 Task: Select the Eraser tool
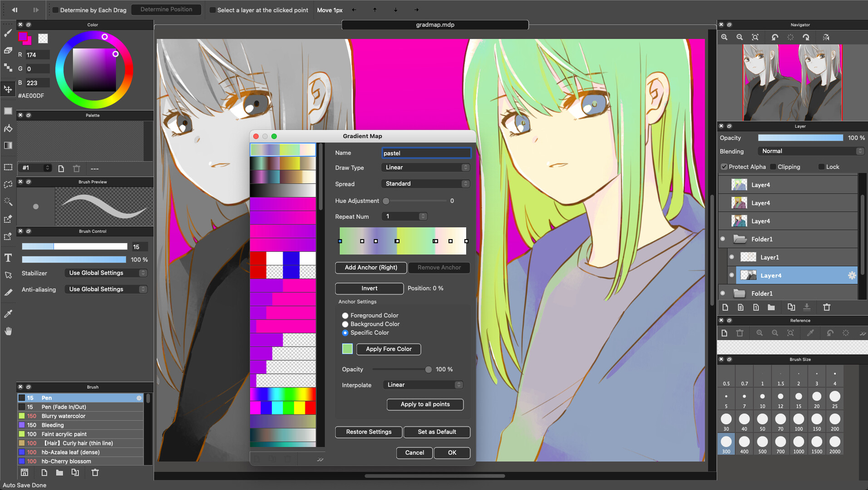tap(8, 50)
